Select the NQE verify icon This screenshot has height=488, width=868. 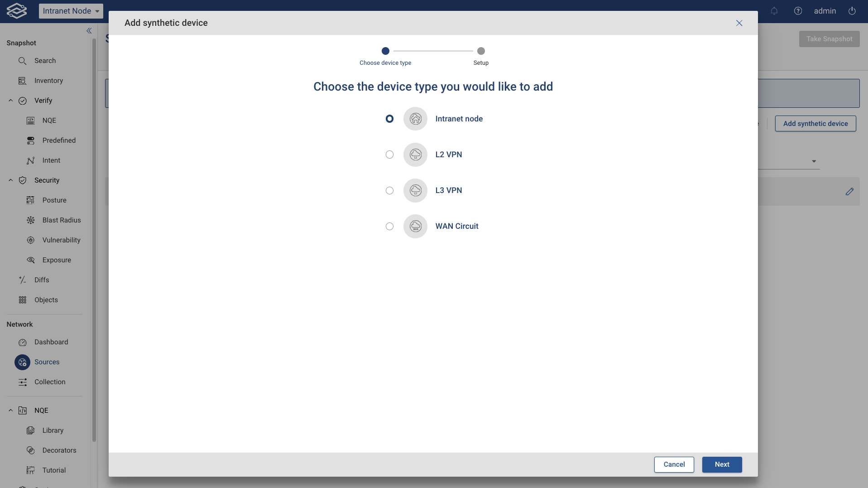[30, 120]
